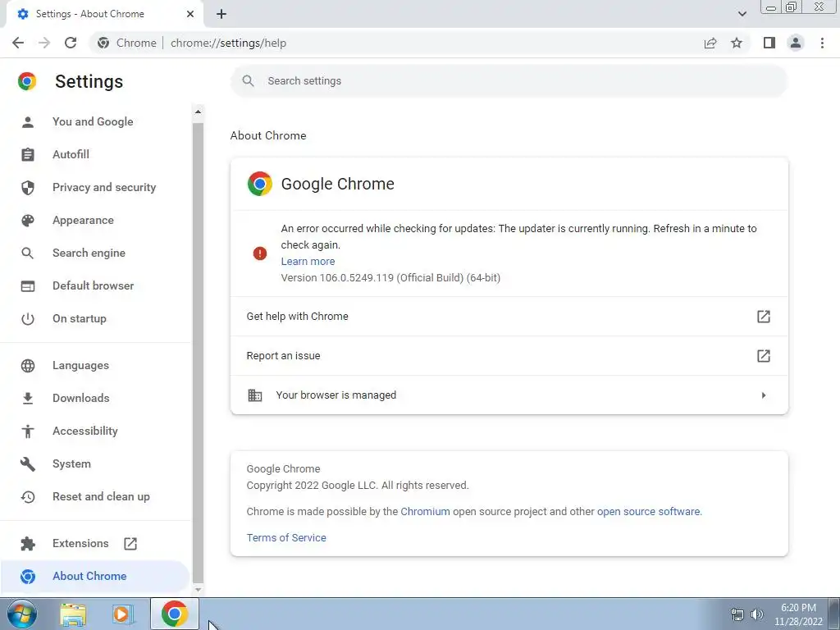Open Chrome's three-dot menu
The height and width of the screenshot is (630, 840).
tap(822, 43)
